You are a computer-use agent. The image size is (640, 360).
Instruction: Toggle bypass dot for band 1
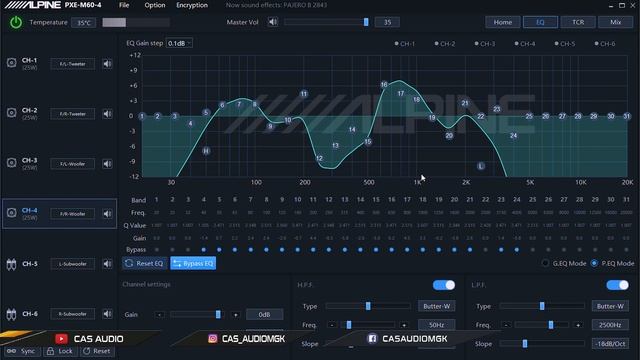coord(156,250)
